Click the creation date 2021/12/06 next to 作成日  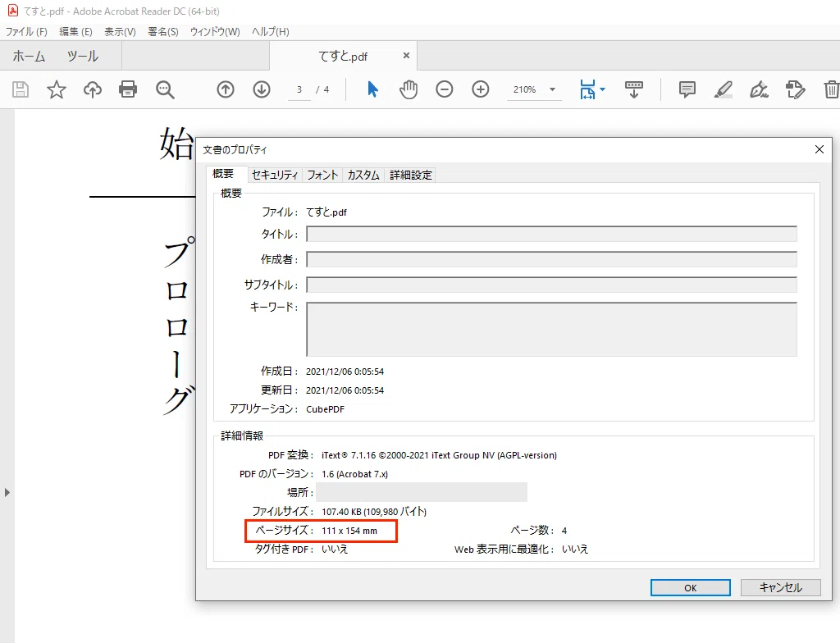point(345,372)
